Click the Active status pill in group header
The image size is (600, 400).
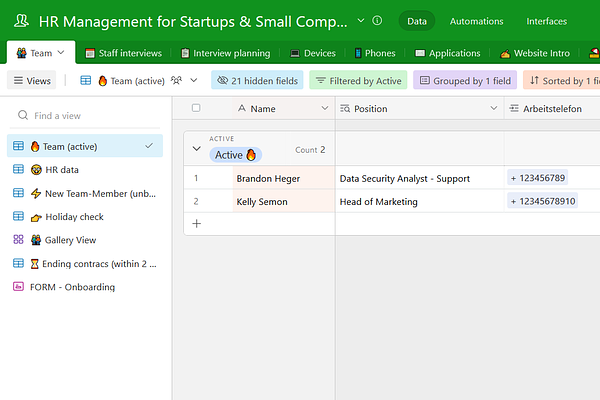tap(235, 155)
